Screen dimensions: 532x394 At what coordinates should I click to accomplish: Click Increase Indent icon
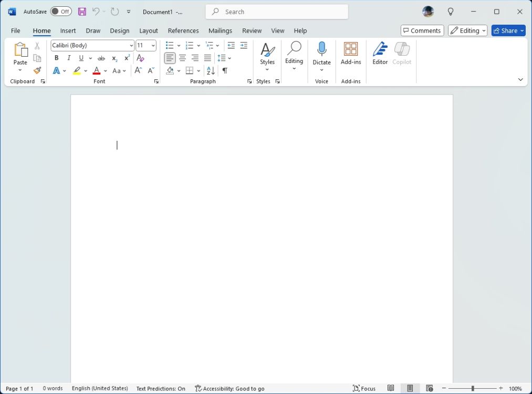[244, 46]
